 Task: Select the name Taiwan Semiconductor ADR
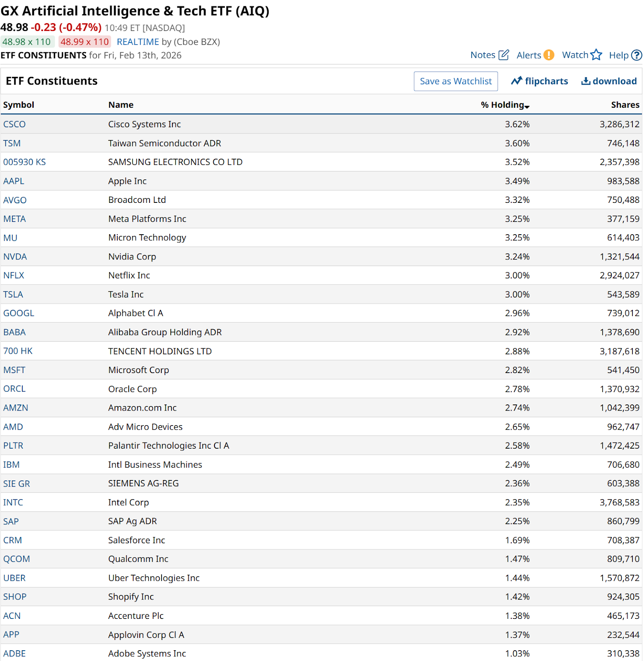click(165, 143)
